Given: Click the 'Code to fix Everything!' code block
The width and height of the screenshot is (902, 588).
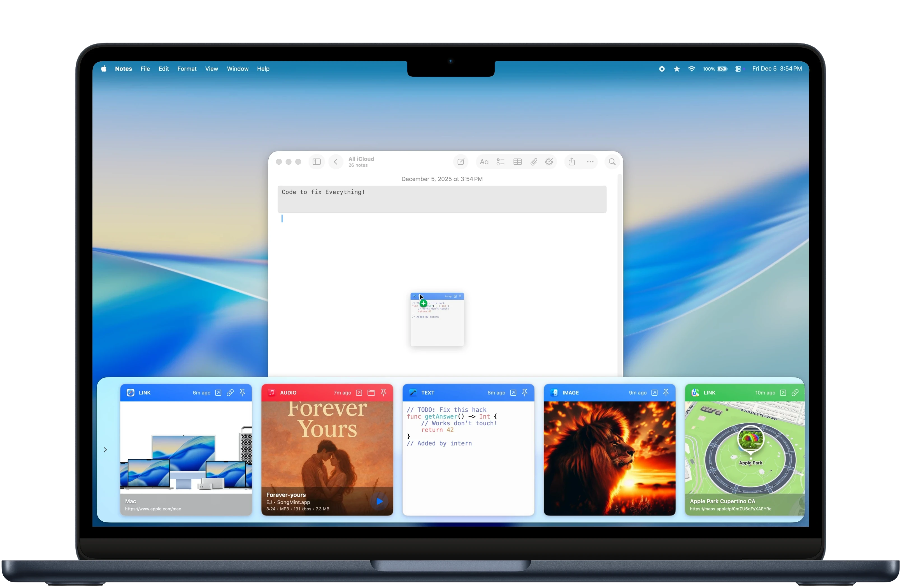Looking at the screenshot, I should [x=442, y=199].
